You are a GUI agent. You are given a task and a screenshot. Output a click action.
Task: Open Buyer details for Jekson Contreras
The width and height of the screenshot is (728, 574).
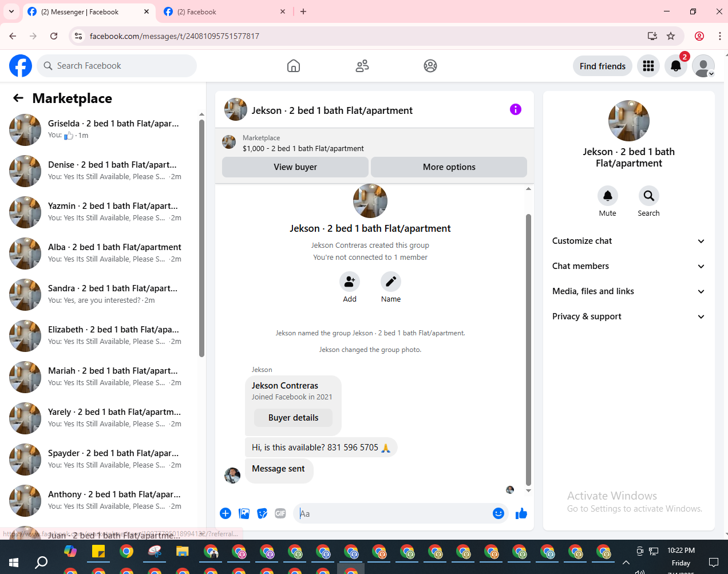tap(293, 418)
